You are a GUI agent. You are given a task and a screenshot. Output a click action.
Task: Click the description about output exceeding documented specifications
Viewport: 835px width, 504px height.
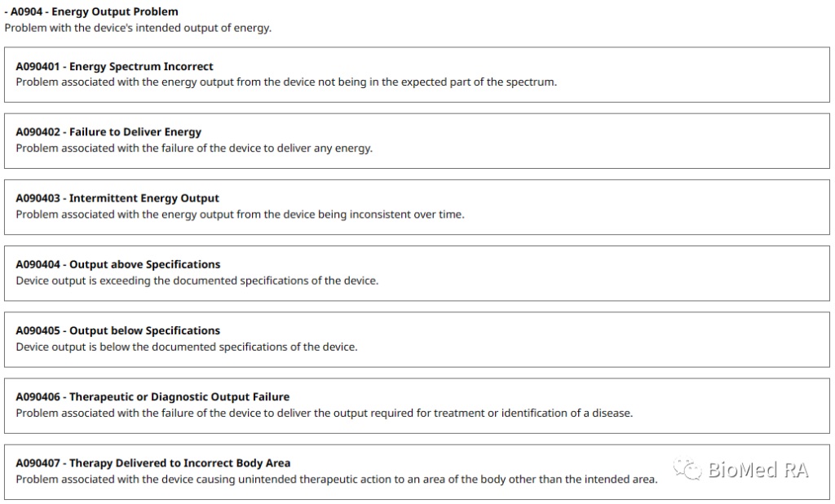pyautogui.click(x=197, y=281)
